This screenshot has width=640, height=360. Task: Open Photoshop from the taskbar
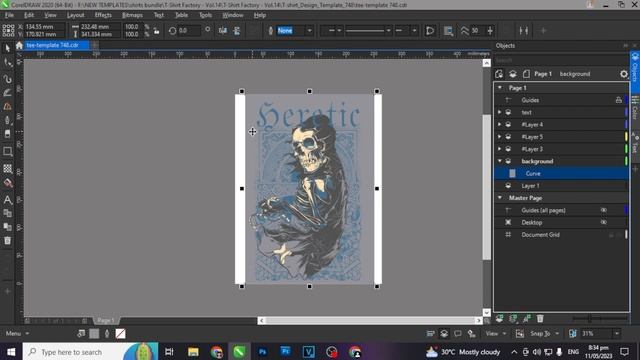click(262, 352)
